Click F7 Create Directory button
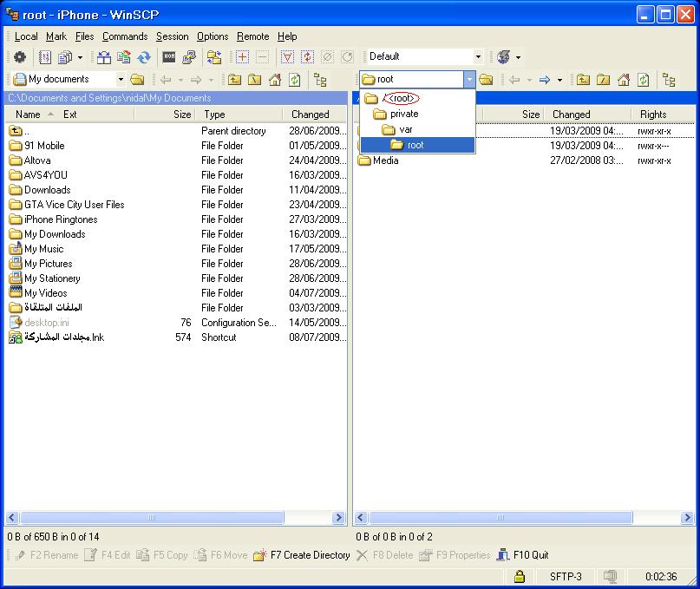This screenshot has height=589, width=700. pos(302,555)
